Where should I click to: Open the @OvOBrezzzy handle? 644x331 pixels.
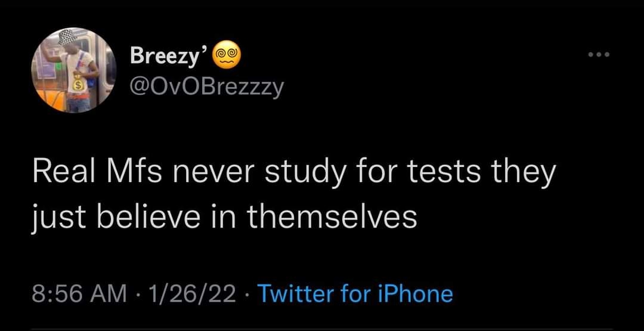point(207,89)
